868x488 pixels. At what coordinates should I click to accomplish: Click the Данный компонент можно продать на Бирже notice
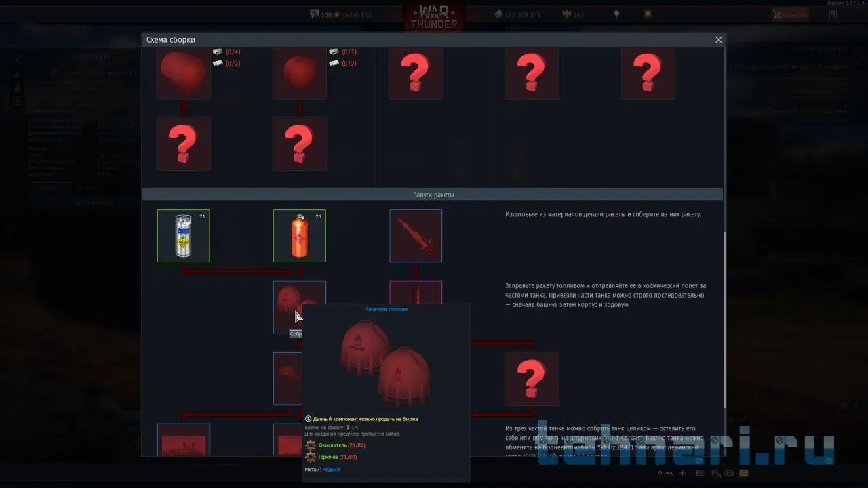tap(366, 419)
